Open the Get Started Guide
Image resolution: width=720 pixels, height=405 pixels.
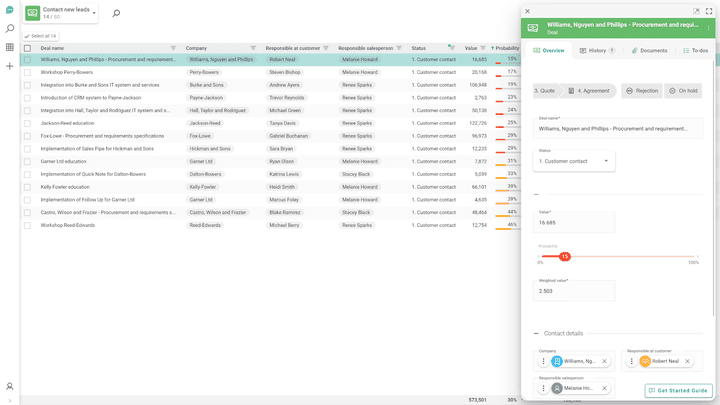pyautogui.click(x=678, y=390)
